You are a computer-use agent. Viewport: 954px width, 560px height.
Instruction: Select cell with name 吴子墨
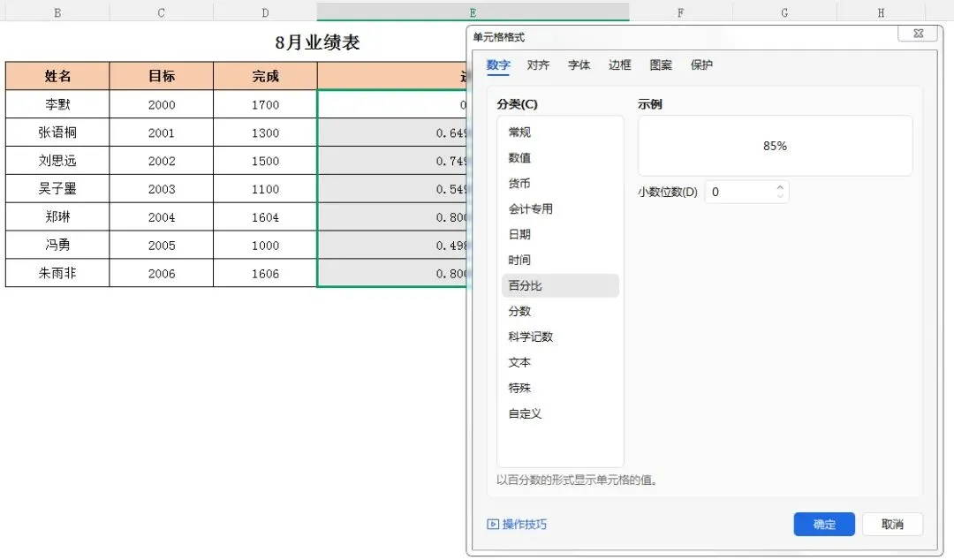[57, 189]
